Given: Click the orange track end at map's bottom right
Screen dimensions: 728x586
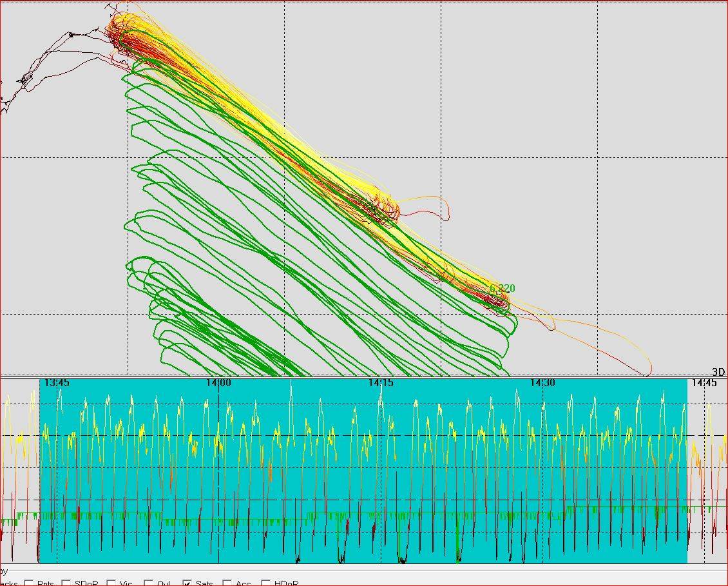Looking at the screenshot, I should point(646,370).
